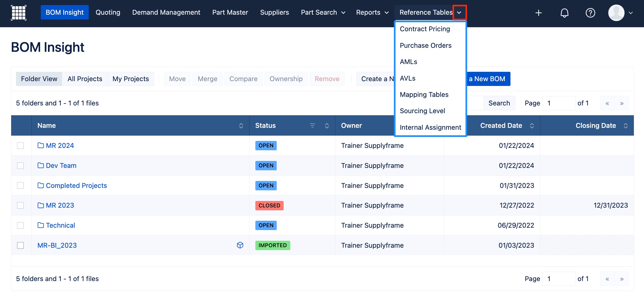
Task: Go to next page in bottom pagination
Action: click(x=622, y=279)
